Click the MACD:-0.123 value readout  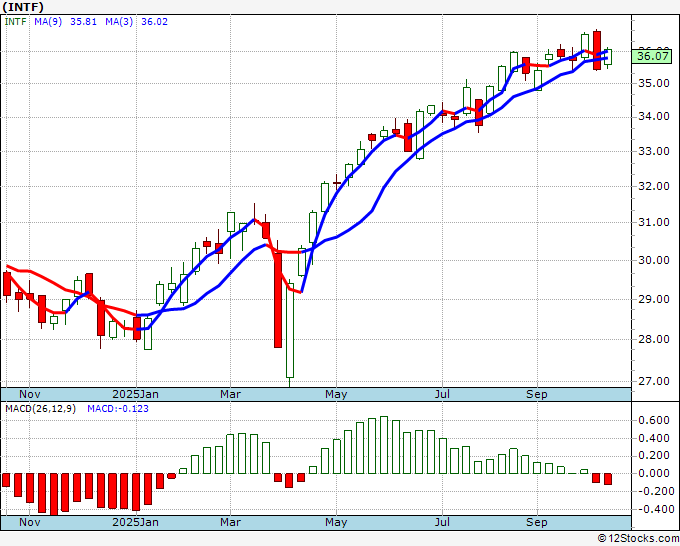118,409
